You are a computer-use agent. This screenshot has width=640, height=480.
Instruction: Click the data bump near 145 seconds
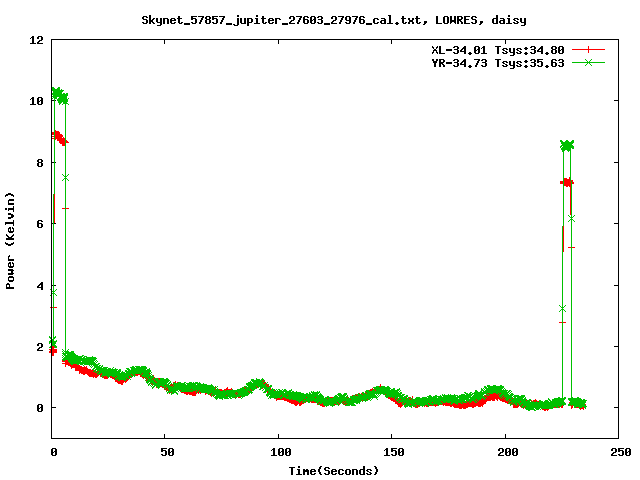click(380, 391)
